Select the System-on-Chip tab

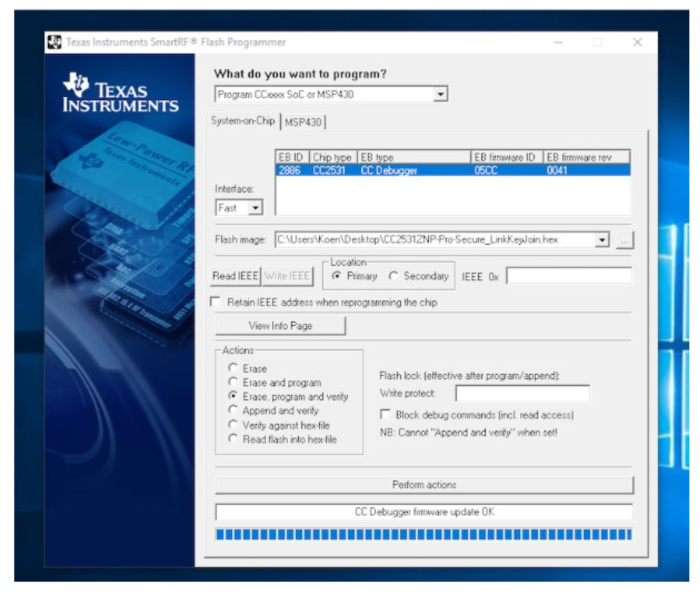click(243, 121)
